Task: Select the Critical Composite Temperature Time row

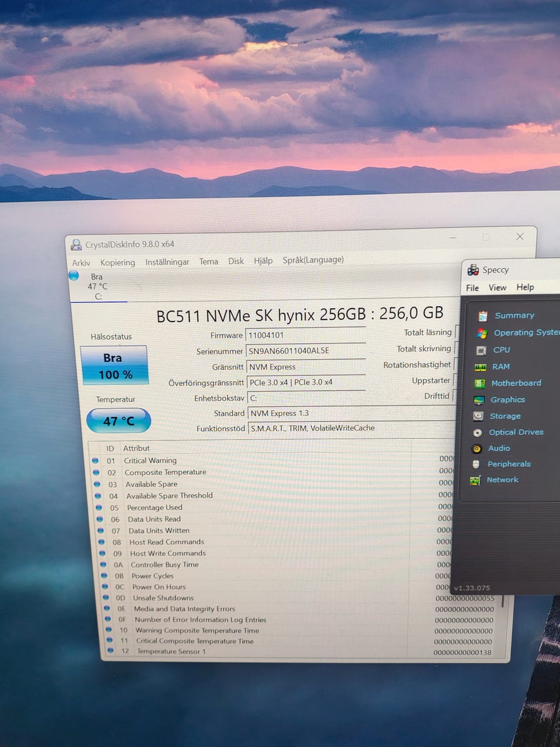Action: click(x=299, y=641)
